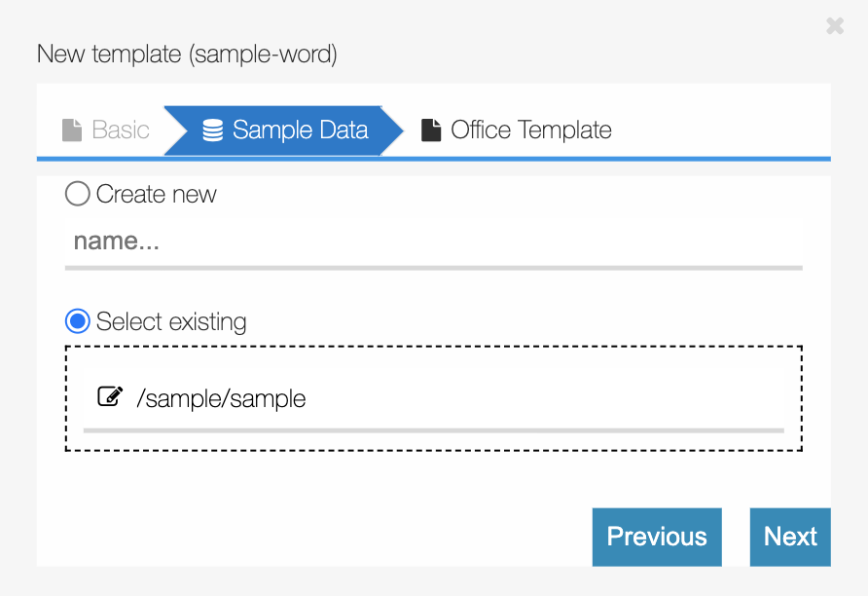868x596 pixels.
Task: Click the edit pencil icon beside /sample/sample
Action: pyautogui.click(x=110, y=395)
